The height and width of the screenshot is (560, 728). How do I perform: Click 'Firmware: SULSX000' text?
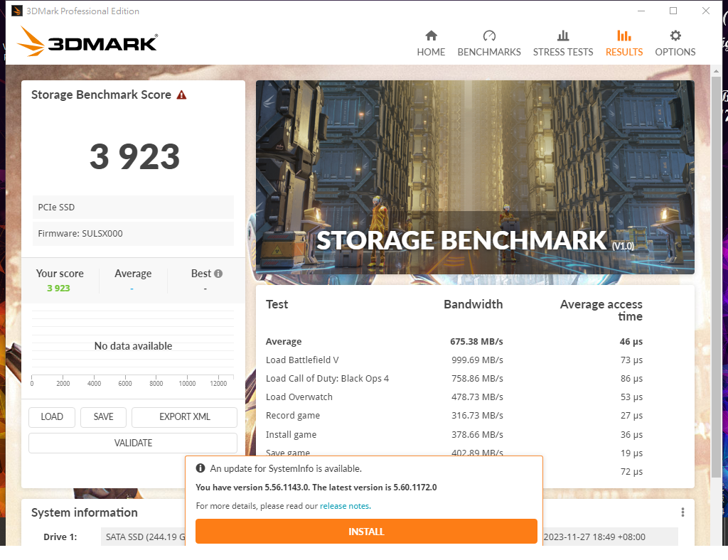(x=80, y=233)
